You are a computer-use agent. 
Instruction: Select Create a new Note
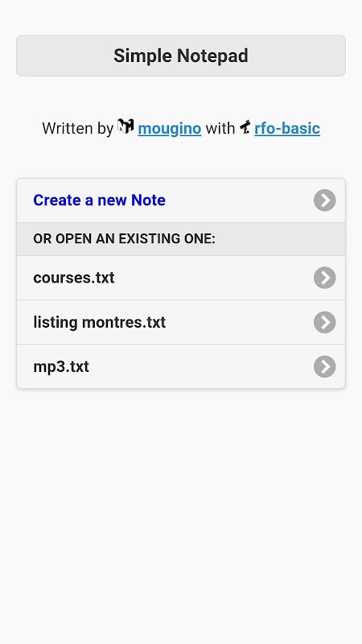(x=181, y=200)
